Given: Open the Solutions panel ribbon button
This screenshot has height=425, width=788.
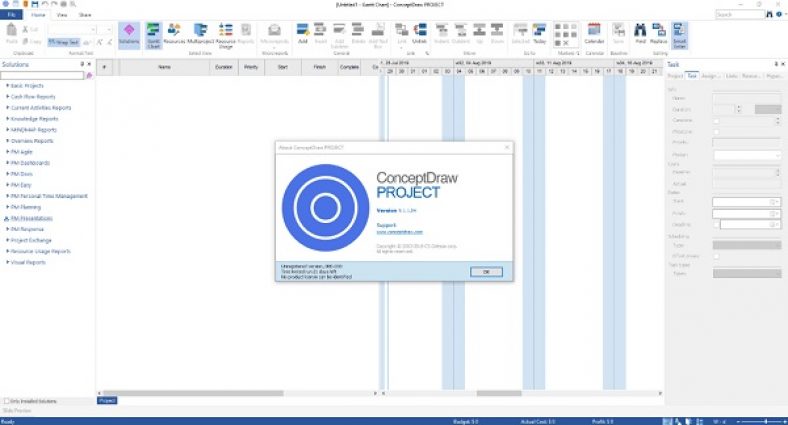Looking at the screenshot, I should click(x=129, y=35).
